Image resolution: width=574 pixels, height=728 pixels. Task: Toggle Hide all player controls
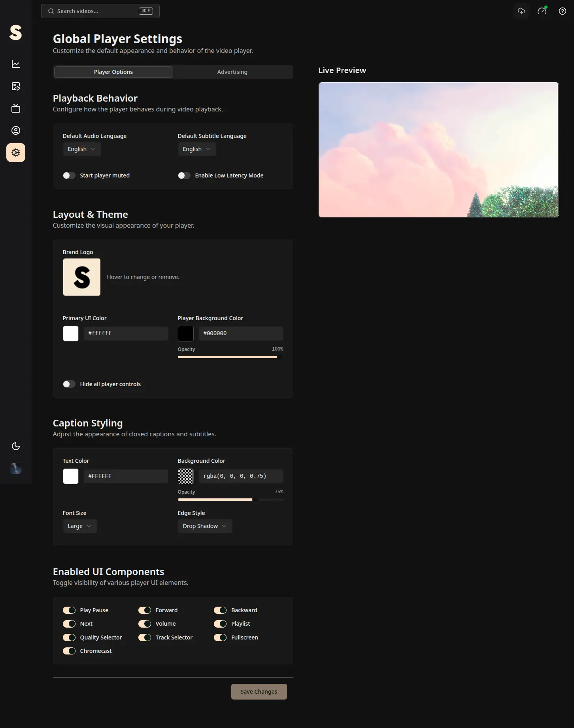click(69, 384)
